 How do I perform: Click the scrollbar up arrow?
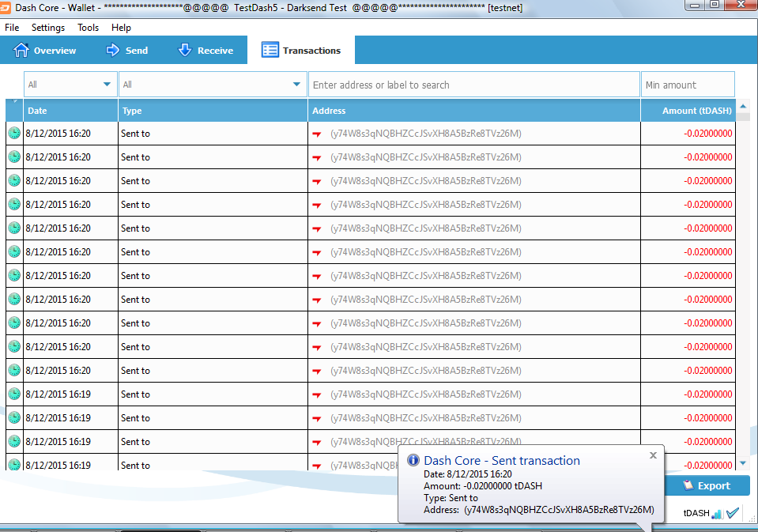(743, 106)
